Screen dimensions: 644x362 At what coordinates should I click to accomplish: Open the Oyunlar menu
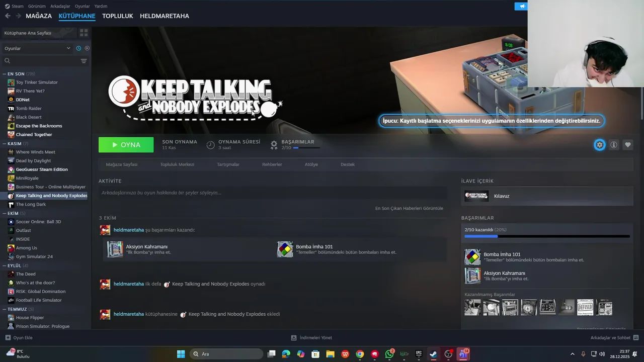pos(83,6)
